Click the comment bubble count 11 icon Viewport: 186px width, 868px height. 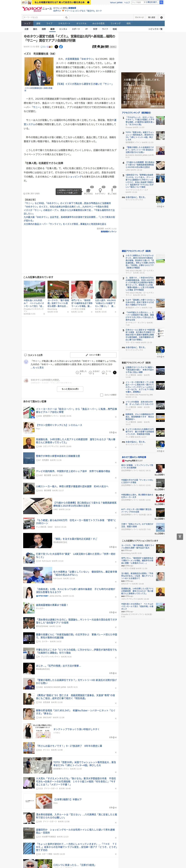click(43, 47)
